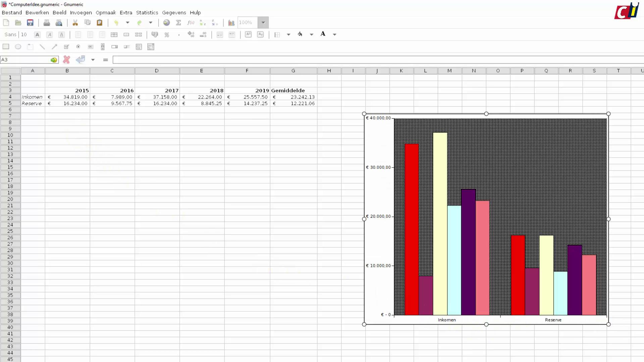Open the Gegevens menu

174,12
